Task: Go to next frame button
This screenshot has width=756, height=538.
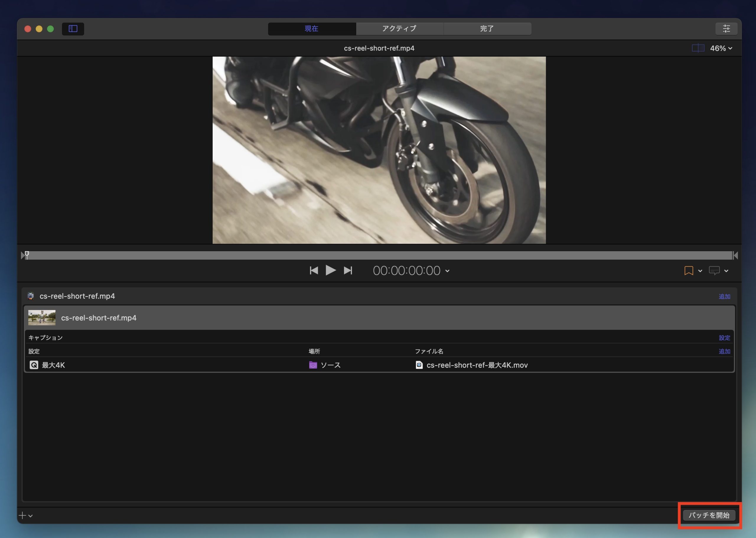Action: pos(348,271)
